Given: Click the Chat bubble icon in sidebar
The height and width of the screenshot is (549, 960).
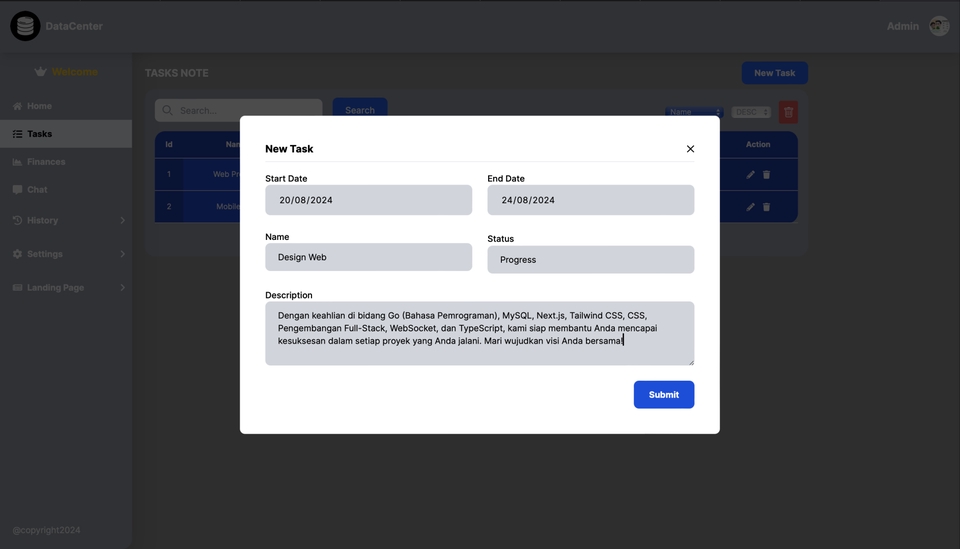Looking at the screenshot, I should (x=17, y=190).
